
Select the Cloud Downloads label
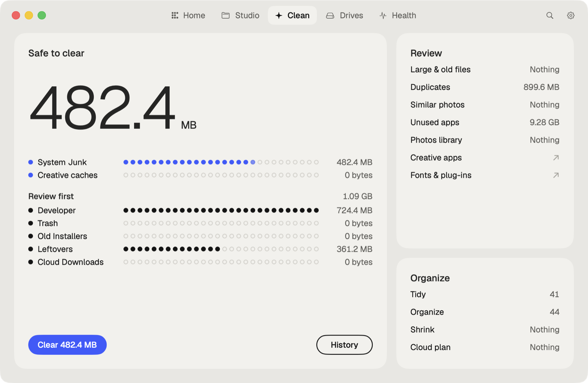pos(71,262)
